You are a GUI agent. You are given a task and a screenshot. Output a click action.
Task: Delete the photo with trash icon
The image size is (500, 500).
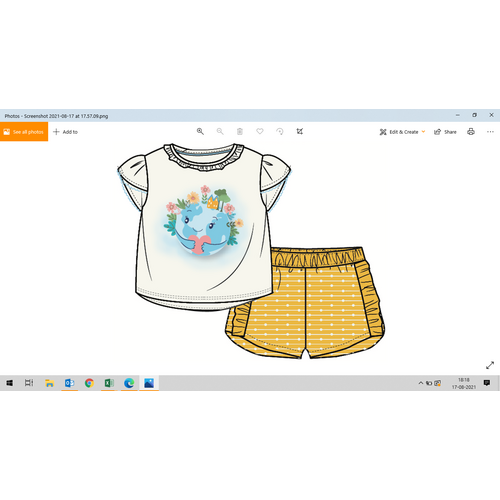240,131
